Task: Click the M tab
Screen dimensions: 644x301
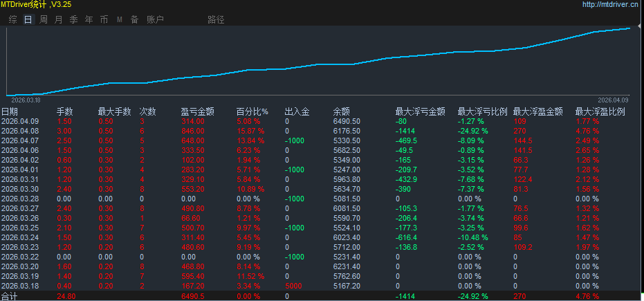Action: click(x=120, y=19)
